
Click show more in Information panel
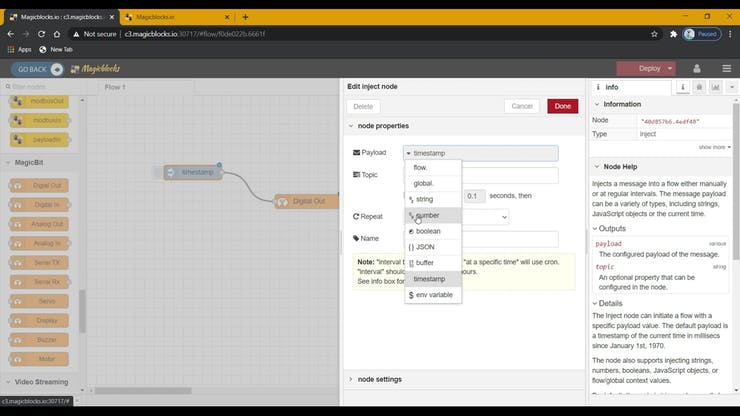714,147
